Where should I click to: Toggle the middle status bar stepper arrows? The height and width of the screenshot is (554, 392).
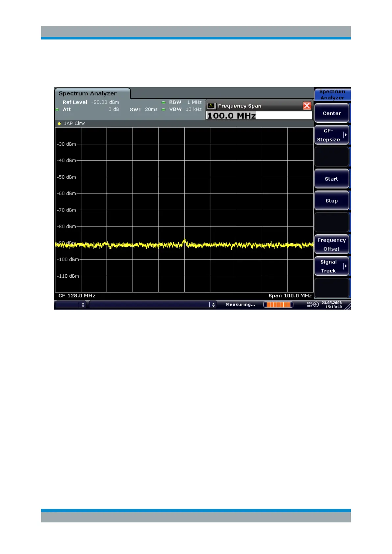coord(213,305)
